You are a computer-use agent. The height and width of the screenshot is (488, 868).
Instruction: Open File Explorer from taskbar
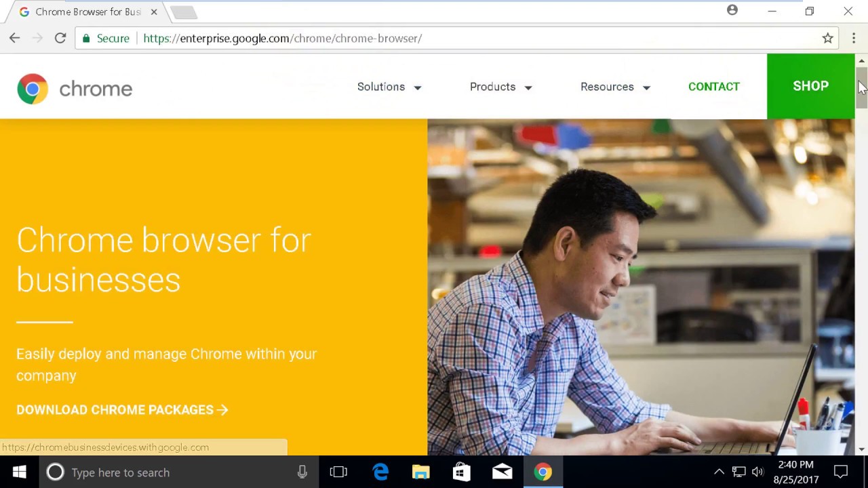[420, 472]
